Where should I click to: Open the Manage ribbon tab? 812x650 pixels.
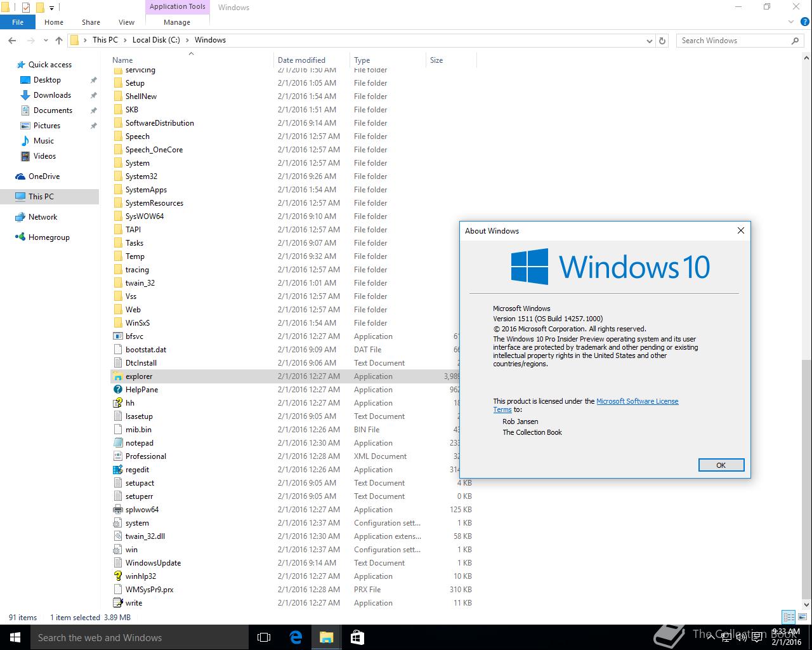tap(177, 22)
